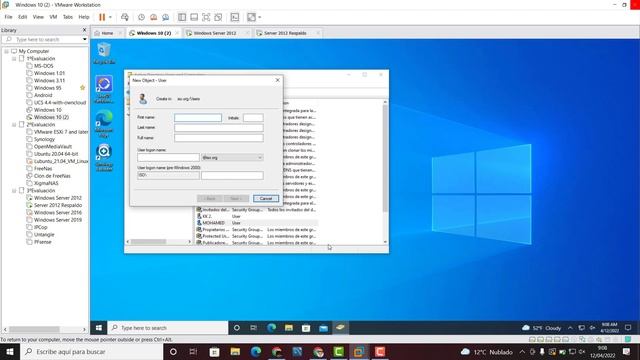Click the Initials input field

(x=253, y=118)
